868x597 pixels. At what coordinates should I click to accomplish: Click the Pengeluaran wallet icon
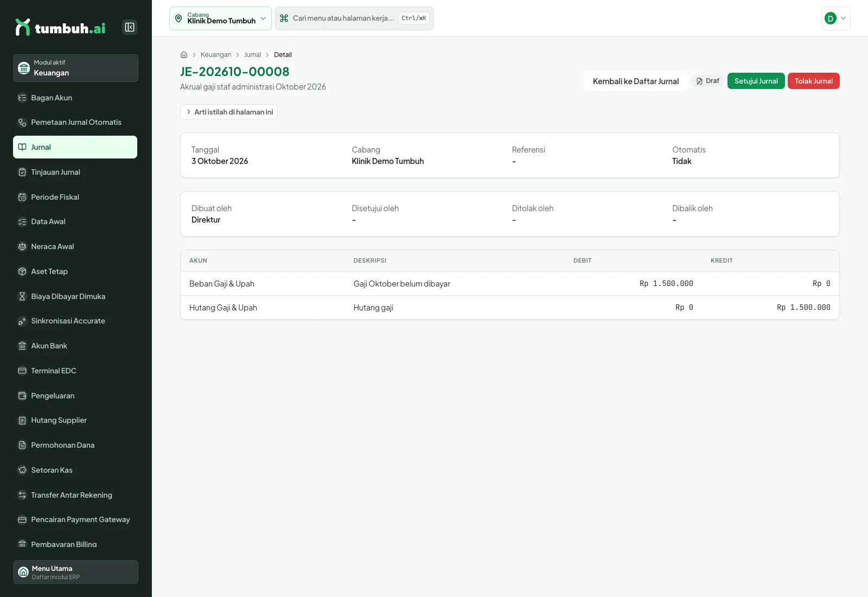click(x=22, y=396)
